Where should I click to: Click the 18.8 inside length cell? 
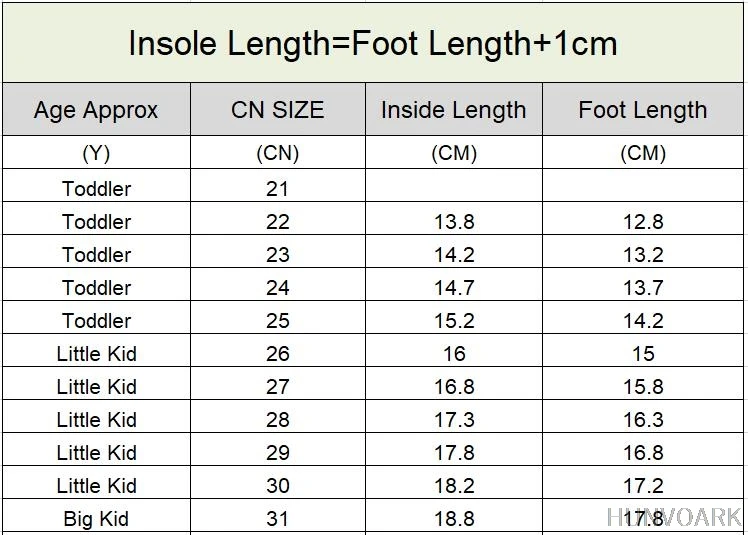pos(453,518)
